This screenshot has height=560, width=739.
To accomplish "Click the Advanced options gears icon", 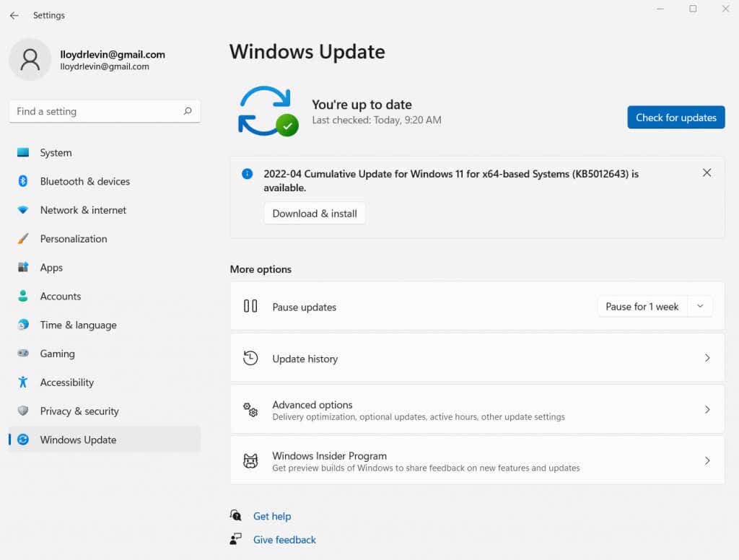I will (x=250, y=409).
